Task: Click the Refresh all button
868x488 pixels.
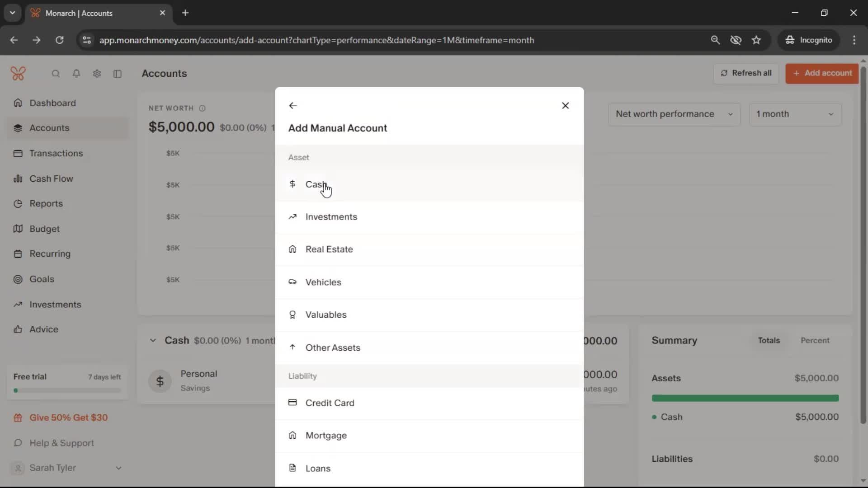Action: tap(746, 73)
